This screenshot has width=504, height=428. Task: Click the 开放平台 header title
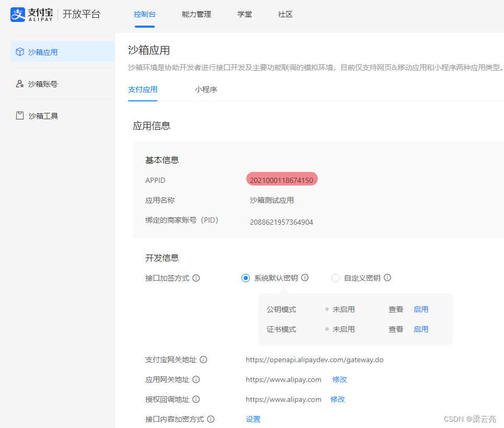tap(82, 14)
